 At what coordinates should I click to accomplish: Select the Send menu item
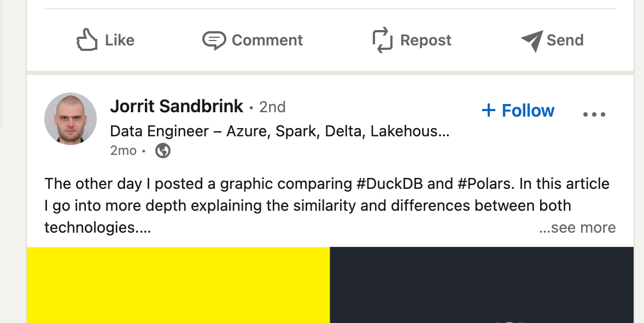(x=565, y=39)
